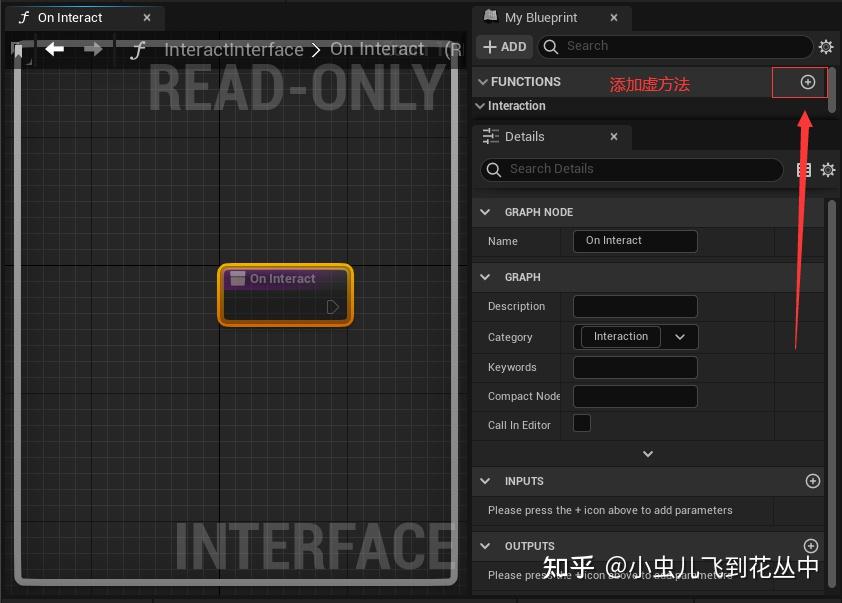Click InteractInterface in the breadcrumb navigation
Screen dimensions: 842x603
click(x=234, y=48)
